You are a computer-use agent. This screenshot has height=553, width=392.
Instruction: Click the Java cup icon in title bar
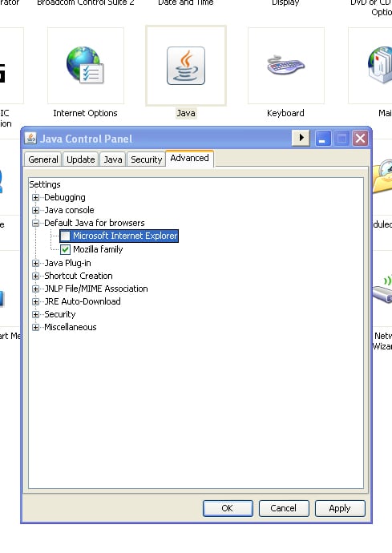pos(30,138)
